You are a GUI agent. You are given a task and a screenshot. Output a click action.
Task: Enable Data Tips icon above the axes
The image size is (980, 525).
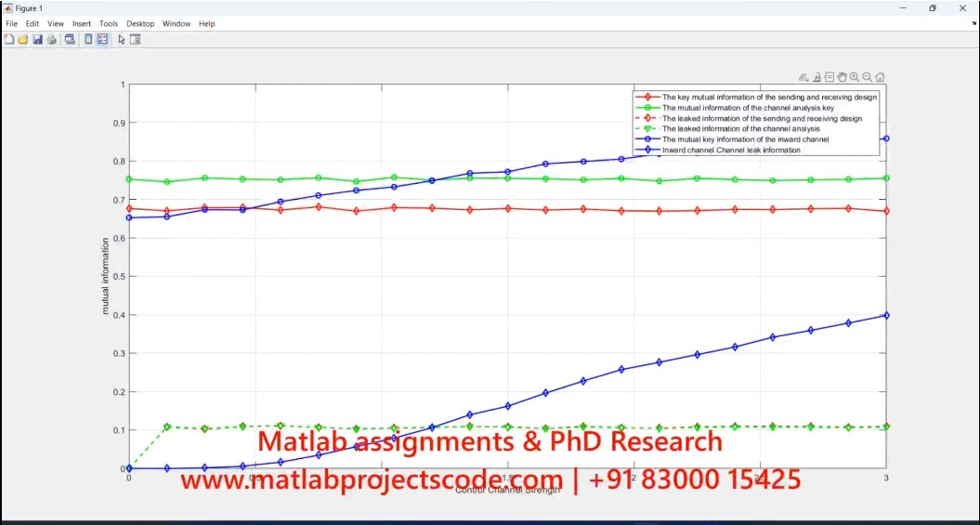point(830,77)
